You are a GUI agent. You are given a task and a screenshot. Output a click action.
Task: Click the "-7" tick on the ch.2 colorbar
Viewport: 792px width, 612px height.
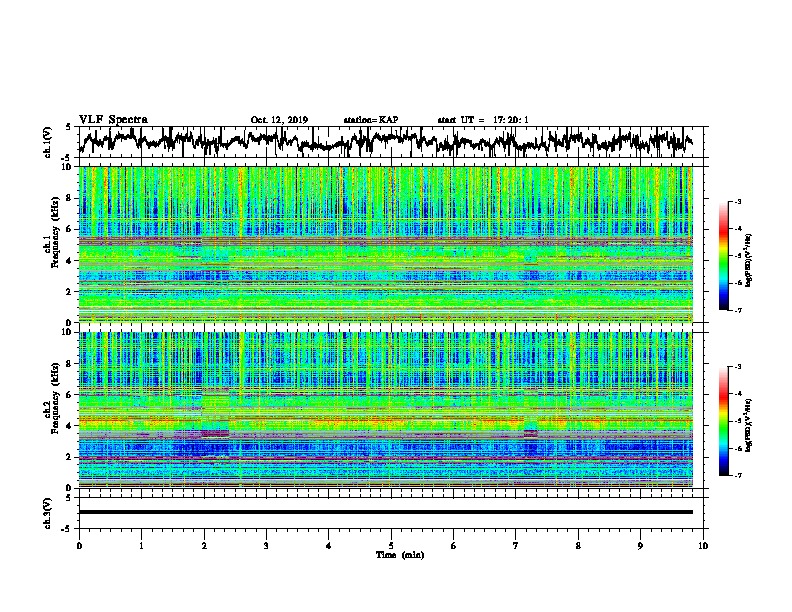point(738,475)
